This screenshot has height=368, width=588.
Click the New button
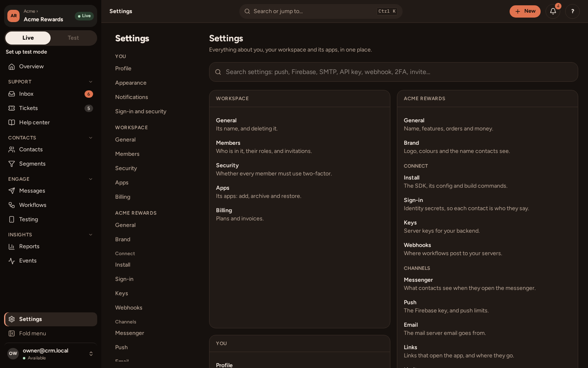pos(525,11)
